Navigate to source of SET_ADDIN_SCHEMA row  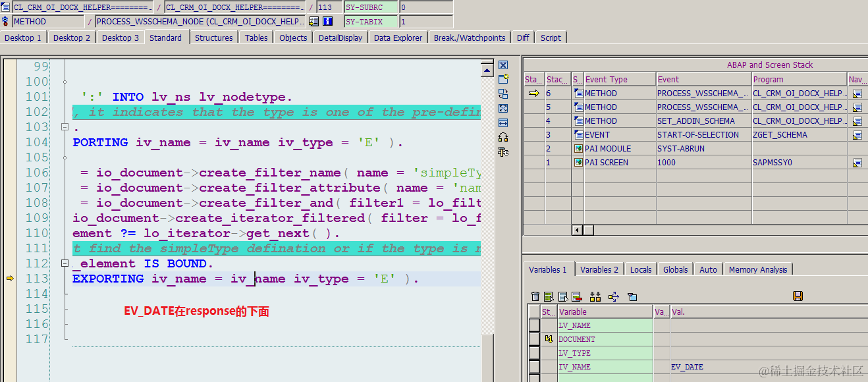857,121
